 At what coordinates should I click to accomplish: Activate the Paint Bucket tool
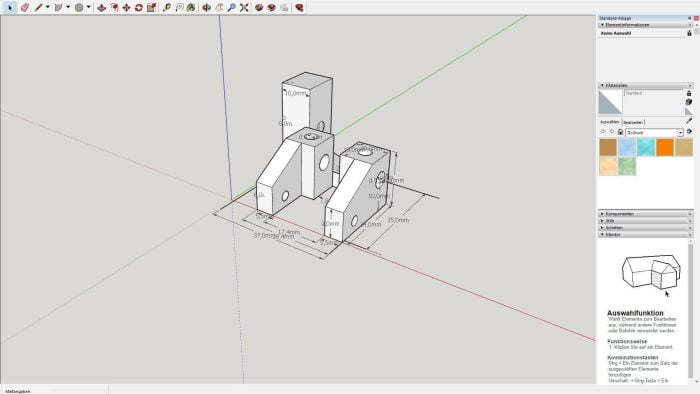191,8
